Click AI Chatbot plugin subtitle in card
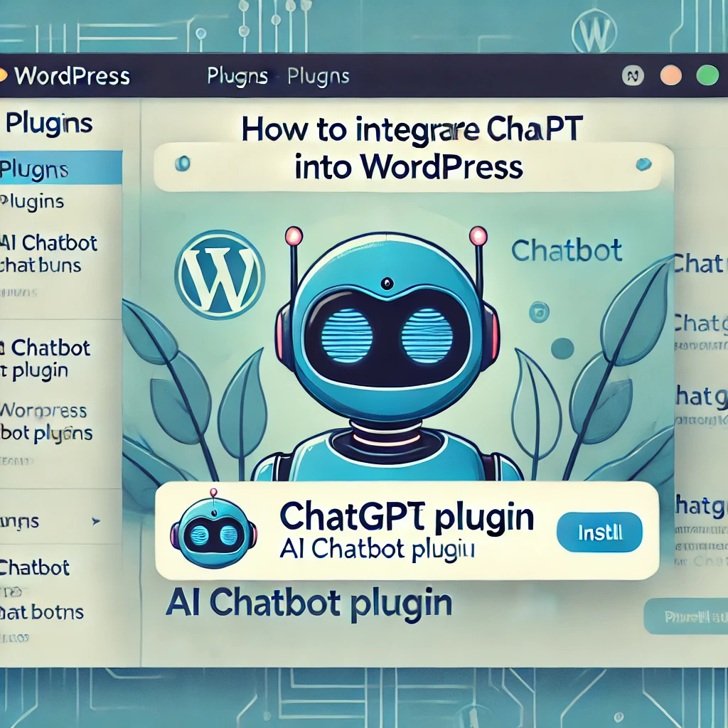Screen dimensions: 728x728 pos(377,550)
